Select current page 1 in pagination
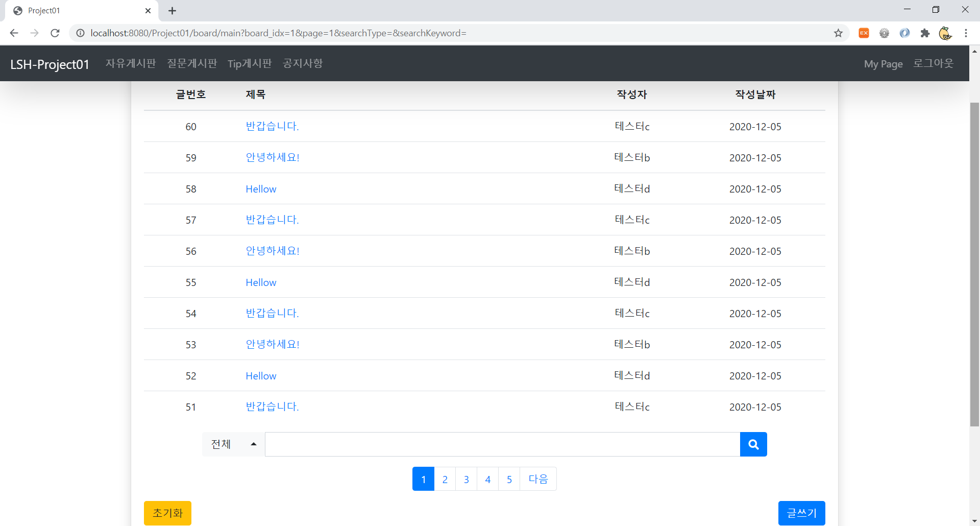Image resolution: width=980 pixels, height=526 pixels. pos(423,479)
